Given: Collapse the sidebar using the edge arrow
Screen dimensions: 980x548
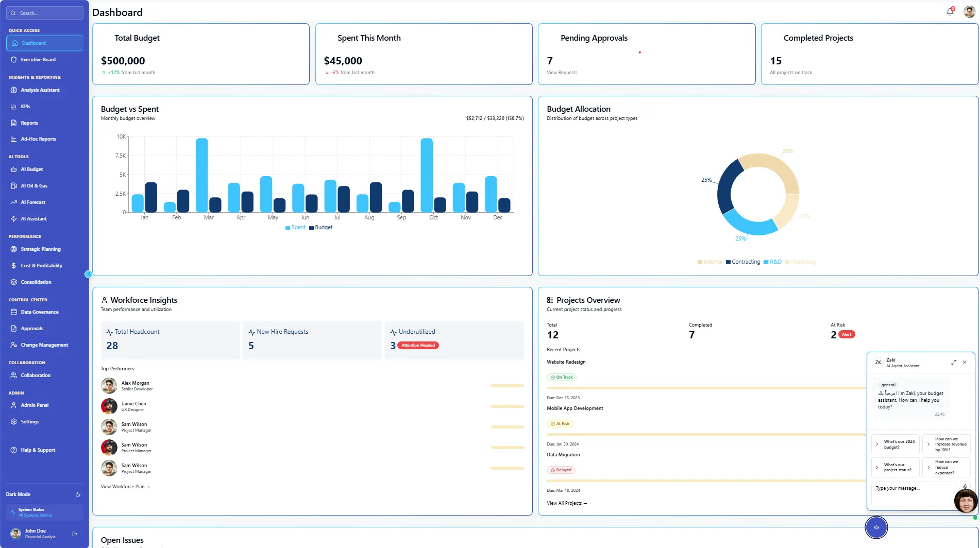Looking at the screenshot, I should [x=88, y=274].
